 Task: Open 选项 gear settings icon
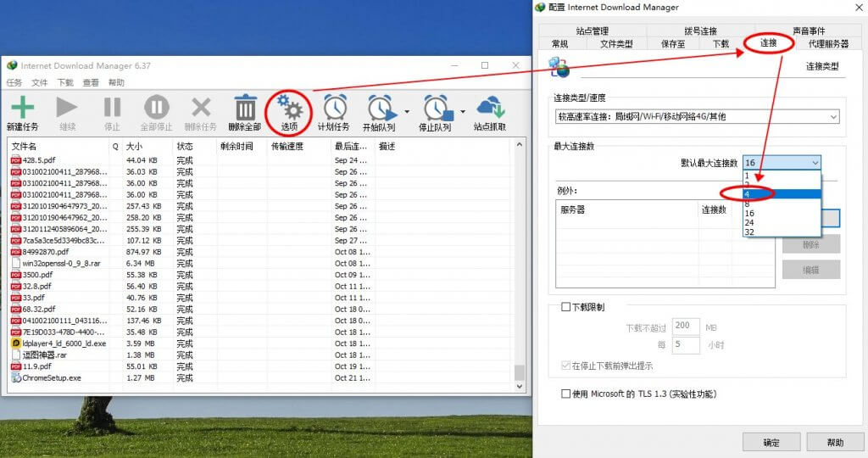tap(290, 108)
